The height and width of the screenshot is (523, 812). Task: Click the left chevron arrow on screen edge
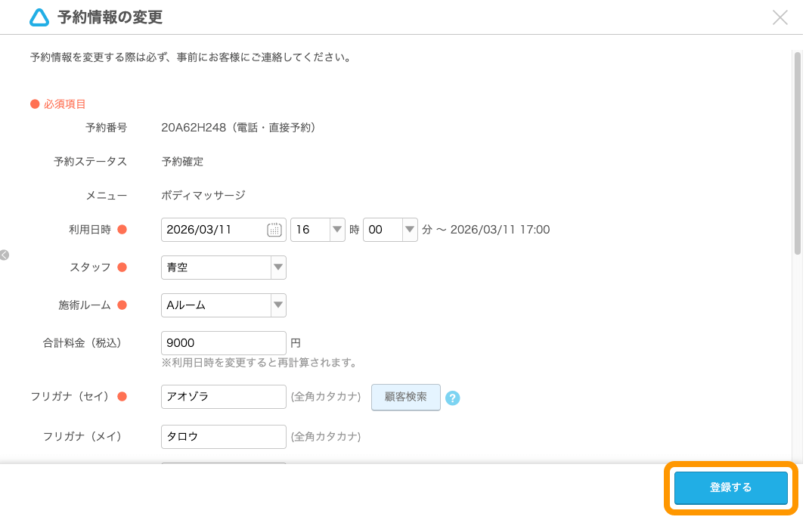pos(6,255)
